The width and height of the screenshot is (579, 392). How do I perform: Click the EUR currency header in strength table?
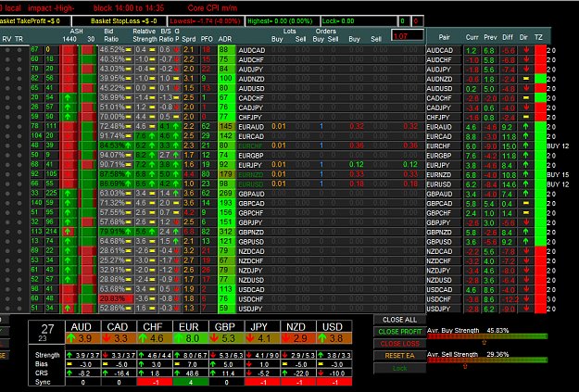[191, 326]
